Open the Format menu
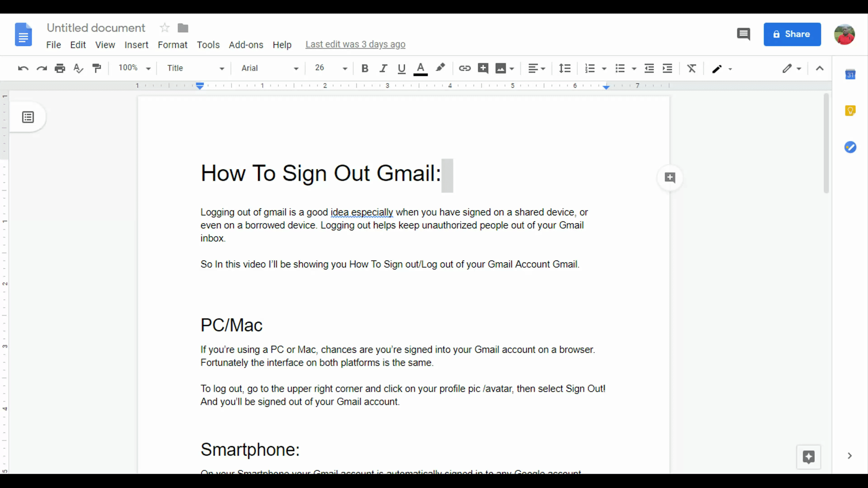868x488 pixels. (172, 45)
